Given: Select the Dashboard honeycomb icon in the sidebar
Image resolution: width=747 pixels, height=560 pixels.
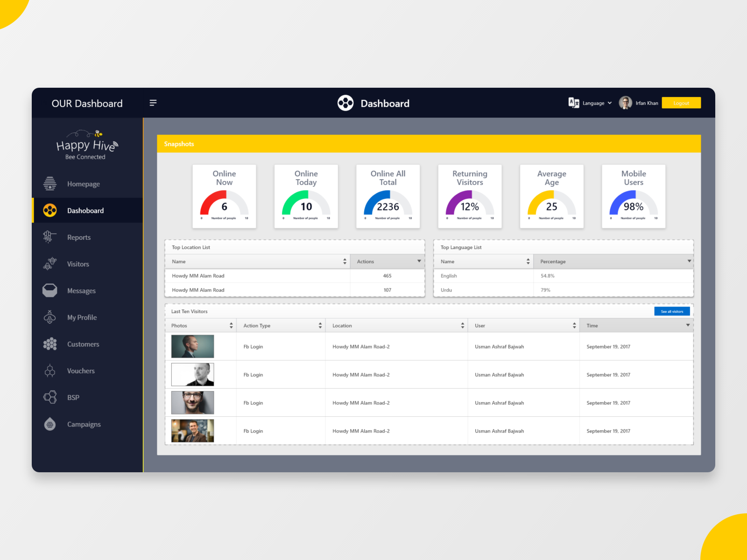Looking at the screenshot, I should point(49,210).
